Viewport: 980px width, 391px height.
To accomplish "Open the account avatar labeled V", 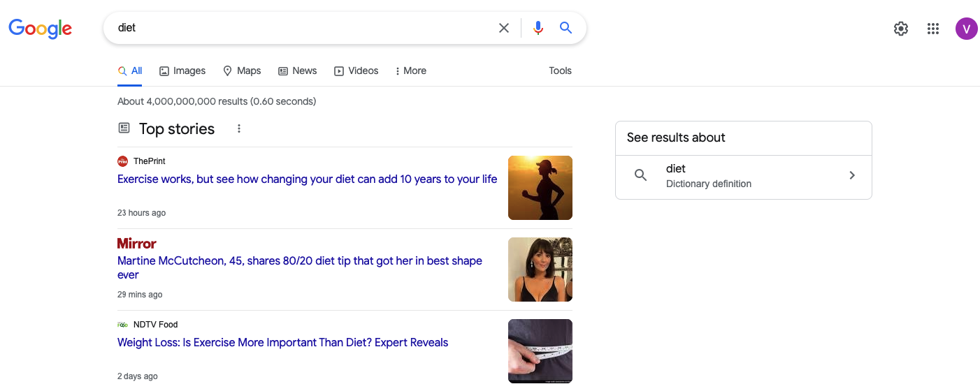I will point(967,29).
